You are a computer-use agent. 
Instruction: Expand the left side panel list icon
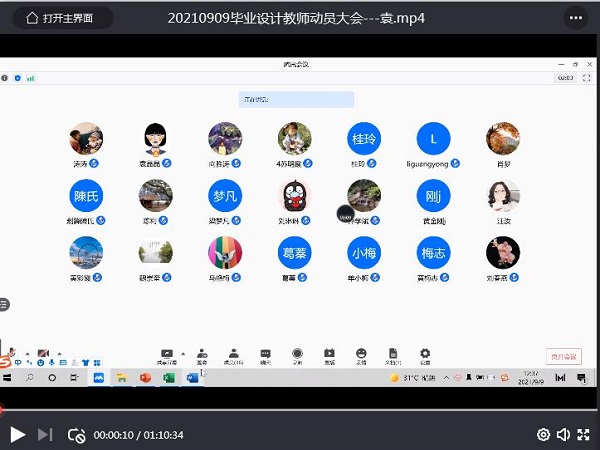pyautogui.click(x=4, y=304)
